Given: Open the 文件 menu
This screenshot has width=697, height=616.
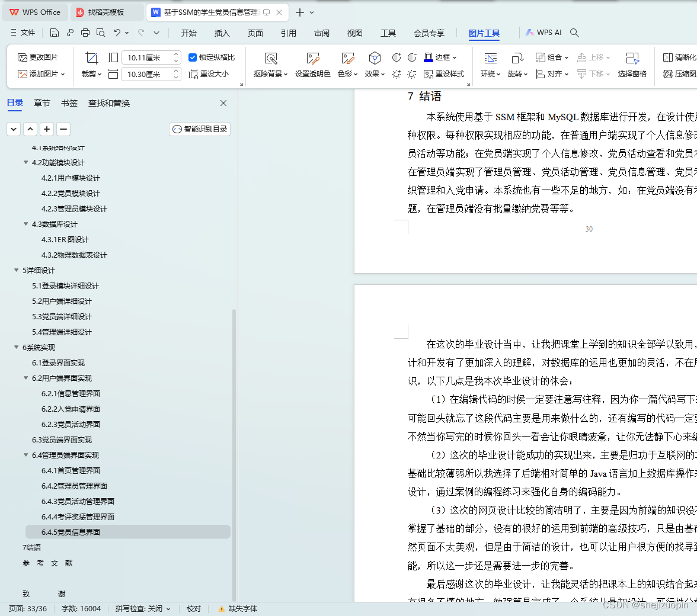Looking at the screenshot, I should pyautogui.click(x=23, y=33).
